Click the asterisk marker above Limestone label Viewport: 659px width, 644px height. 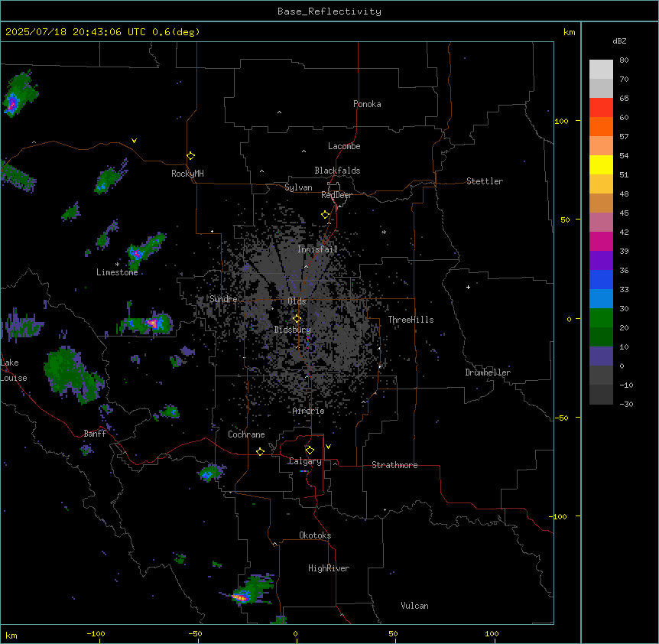(x=117, y=264)
